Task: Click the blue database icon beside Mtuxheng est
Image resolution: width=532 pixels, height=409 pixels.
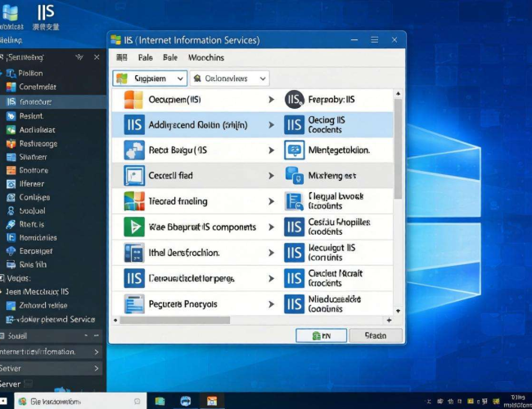Action: pos(294,175)
